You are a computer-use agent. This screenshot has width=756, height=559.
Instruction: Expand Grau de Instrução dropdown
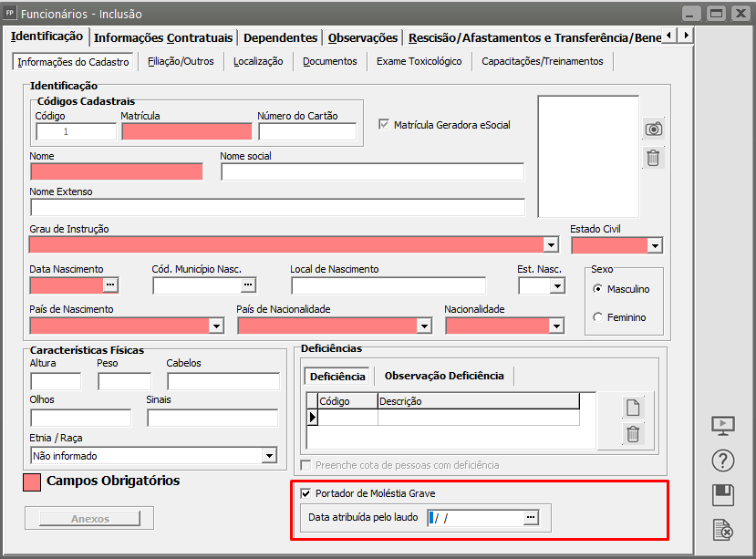point(550,245)
